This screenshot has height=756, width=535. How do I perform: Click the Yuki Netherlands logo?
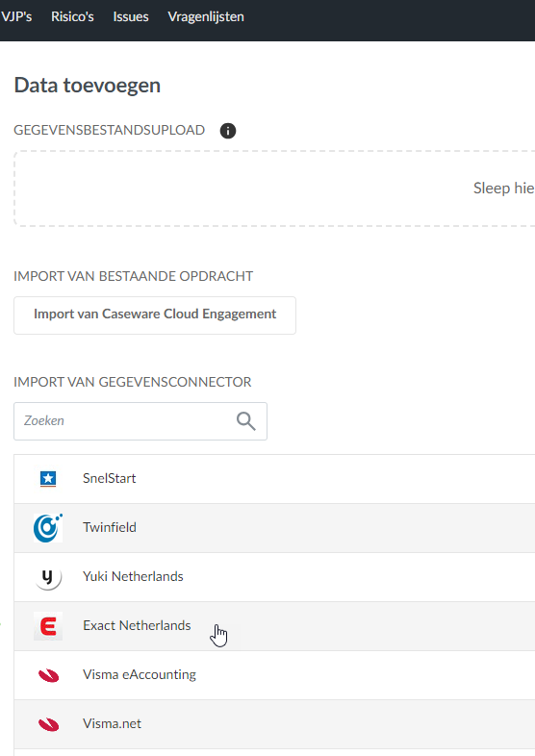click(x=48, y=577)
